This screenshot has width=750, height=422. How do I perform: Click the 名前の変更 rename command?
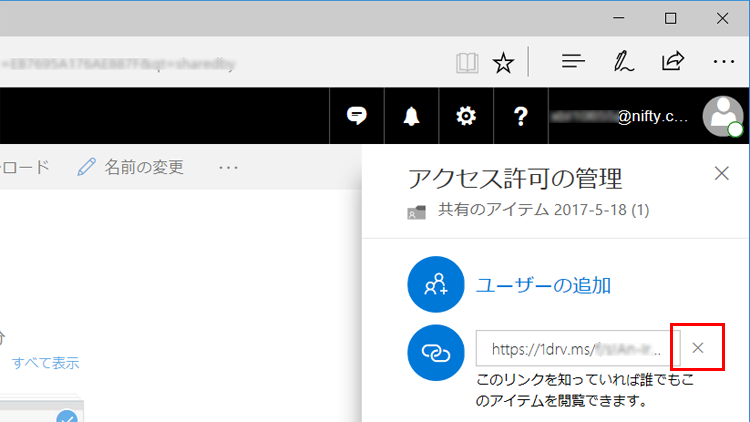click(131, 167)
